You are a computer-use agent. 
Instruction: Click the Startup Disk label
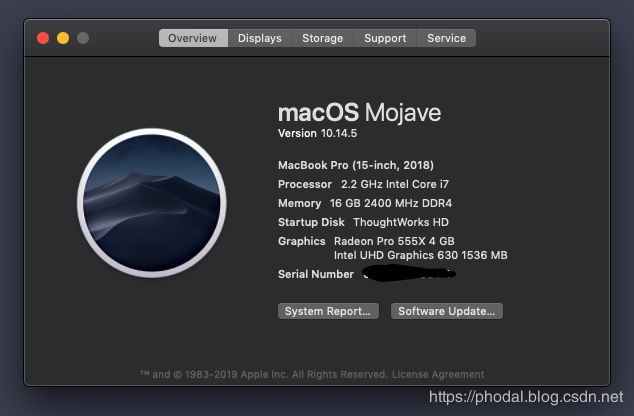pos(311,222)
